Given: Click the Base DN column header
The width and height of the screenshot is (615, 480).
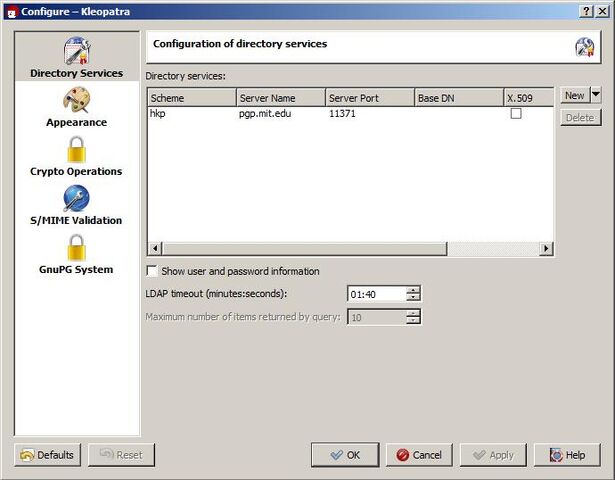Looking at the screenshot, I should tap(459, 98).
